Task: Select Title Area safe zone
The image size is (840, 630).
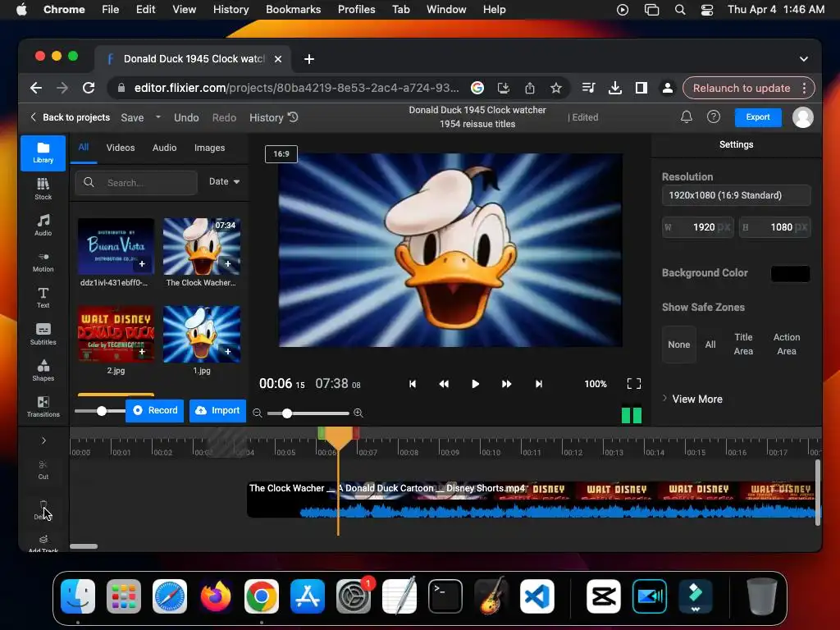Action: 743,344
